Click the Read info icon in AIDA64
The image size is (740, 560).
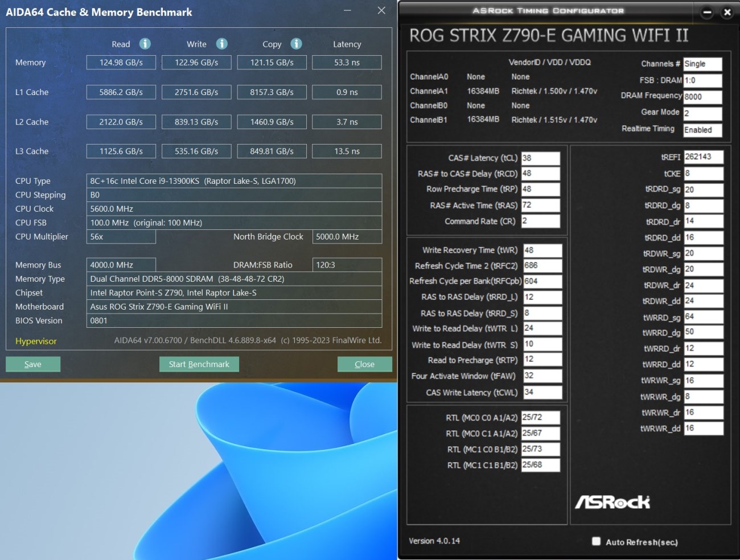[x=145, y=44]
